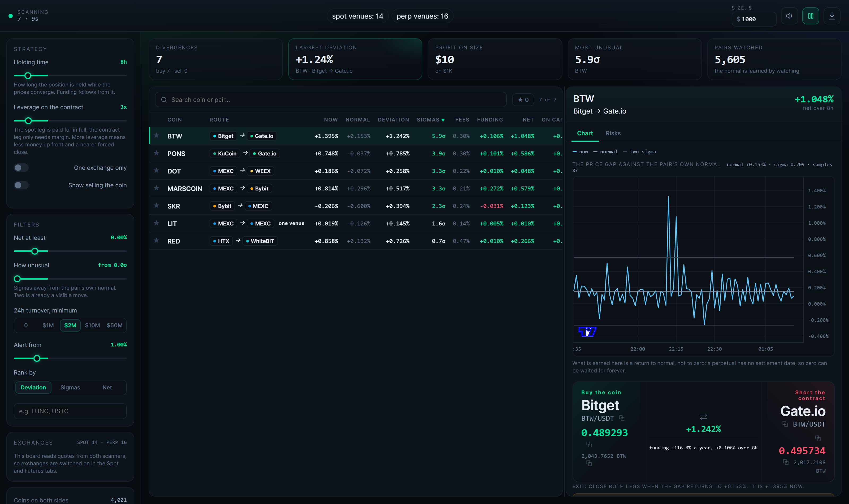Sort table by ROUTE column header
The height and width of the screenshot is (504, 849).
[x=219, y=120]
